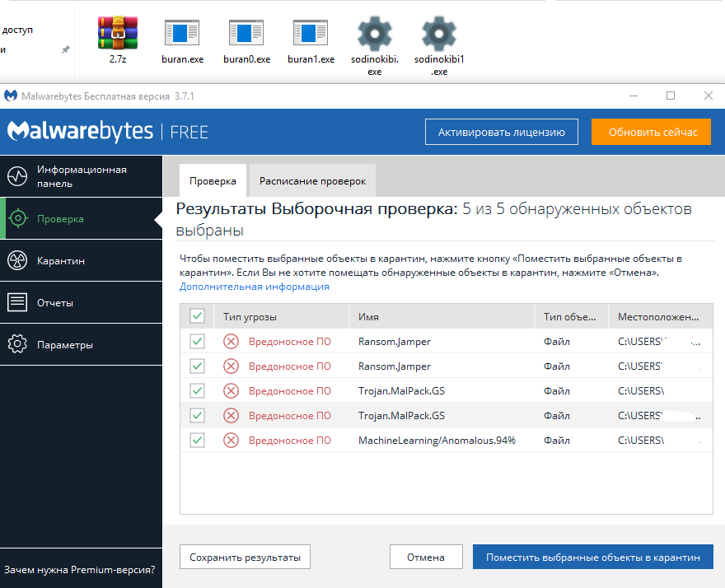Click red X icon on first Trojan.MalPack.GS row
This screenshot has height=588, width=725.
tap(232, 390)
